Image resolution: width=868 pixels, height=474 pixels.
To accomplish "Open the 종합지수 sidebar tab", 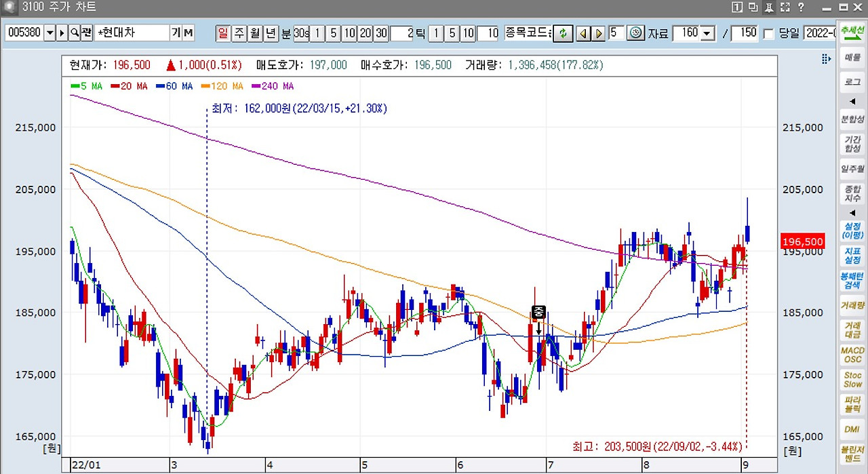I will (852, 193).
